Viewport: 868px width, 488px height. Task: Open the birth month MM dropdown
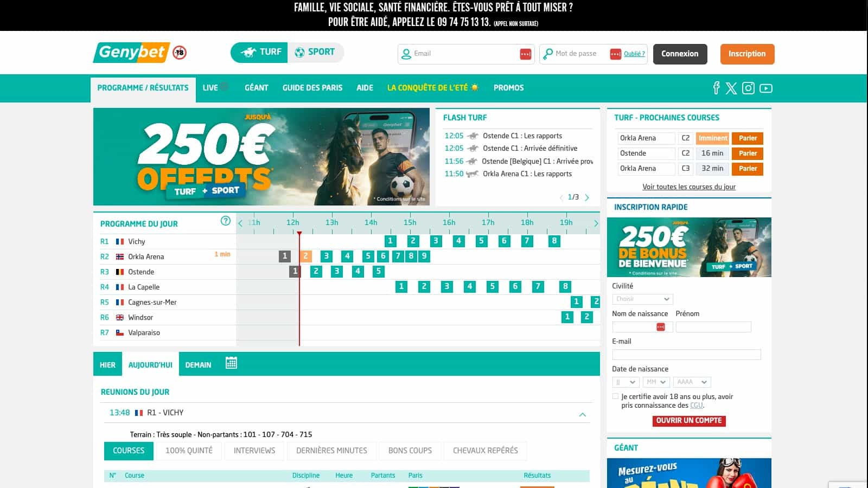pos(656,382)
